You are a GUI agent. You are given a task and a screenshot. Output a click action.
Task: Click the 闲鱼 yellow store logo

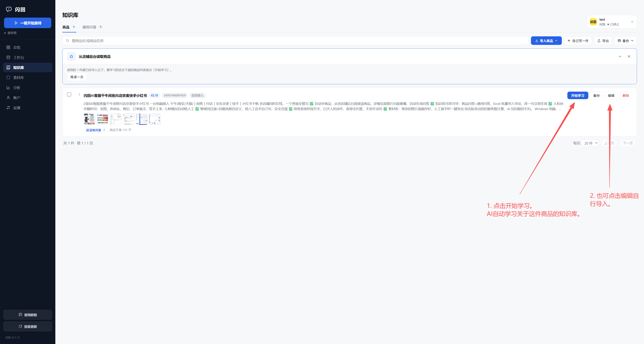click(593, 22)
